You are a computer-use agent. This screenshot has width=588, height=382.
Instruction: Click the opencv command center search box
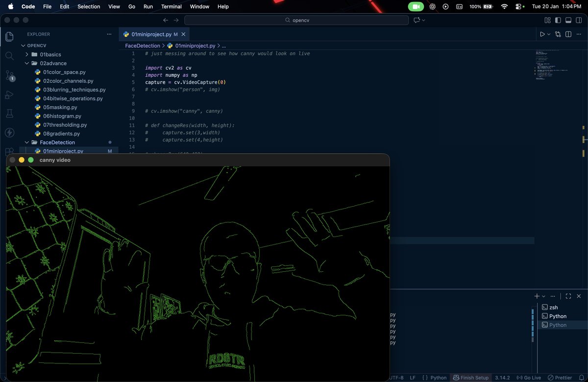coord(296,20)
